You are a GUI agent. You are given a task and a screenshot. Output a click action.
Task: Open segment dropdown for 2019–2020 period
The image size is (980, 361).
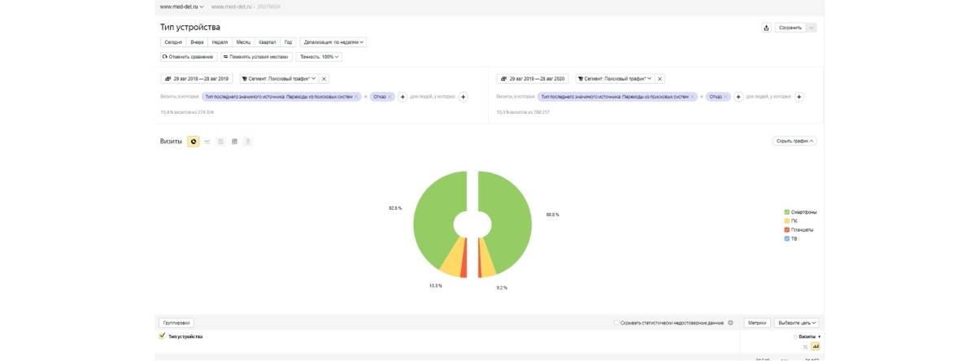615,79
